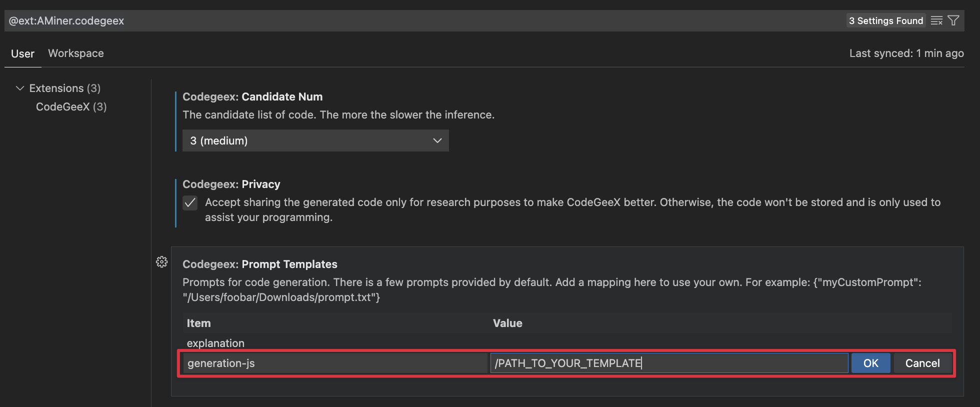Click the Codegeex: Prompt Templates heading
Screen dimensions: 980x407
coord(260,264)
